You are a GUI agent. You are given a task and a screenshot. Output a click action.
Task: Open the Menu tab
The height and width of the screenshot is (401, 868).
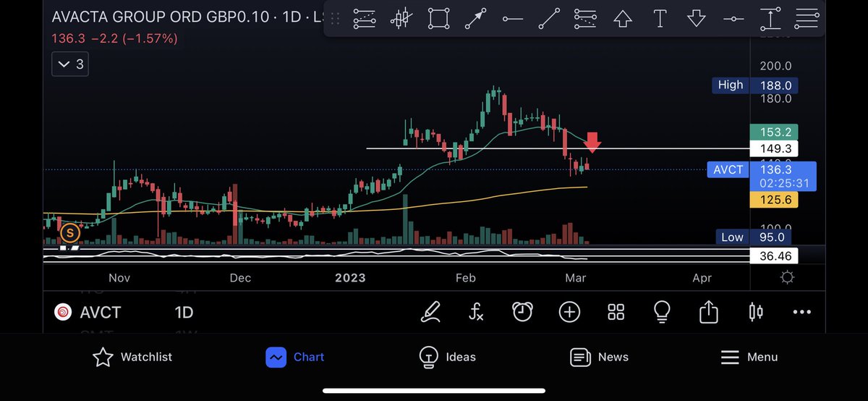point(749,357)
